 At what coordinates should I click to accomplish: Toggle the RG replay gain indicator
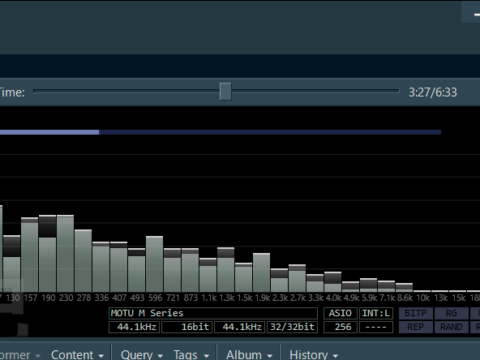pyautogui.click(x=451, y=313)
